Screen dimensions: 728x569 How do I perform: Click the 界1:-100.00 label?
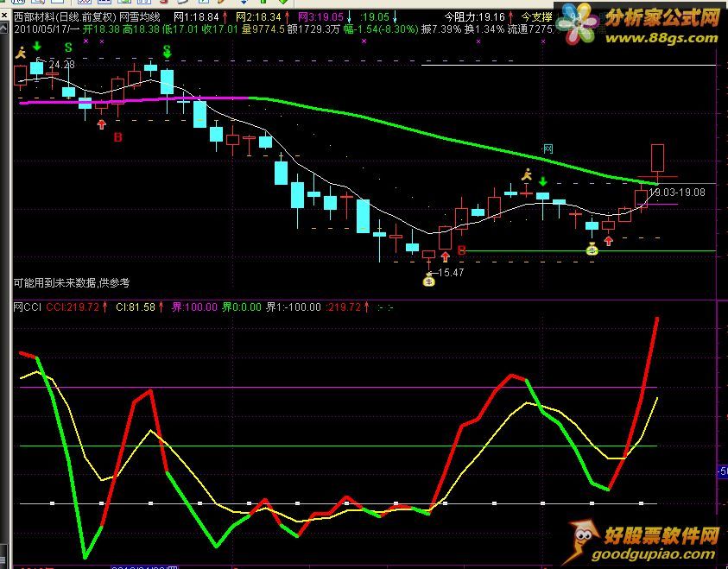294,307
